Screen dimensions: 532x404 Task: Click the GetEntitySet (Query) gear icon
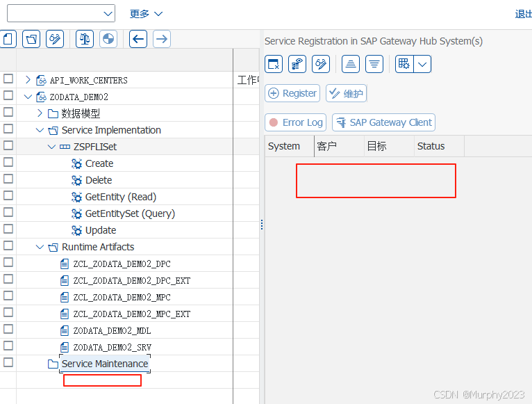point(76,213)
